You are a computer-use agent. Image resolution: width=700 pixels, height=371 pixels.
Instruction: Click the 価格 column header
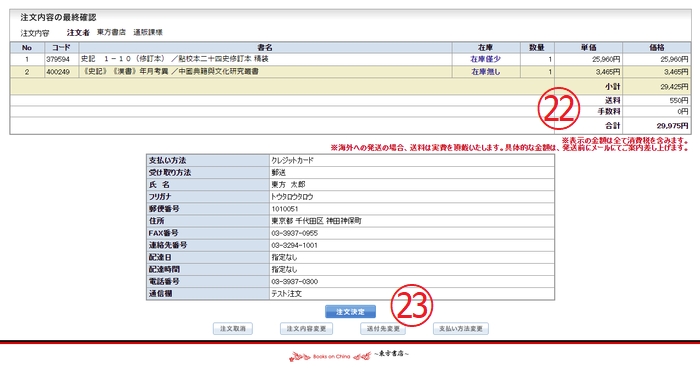click(x=657, y=47)
